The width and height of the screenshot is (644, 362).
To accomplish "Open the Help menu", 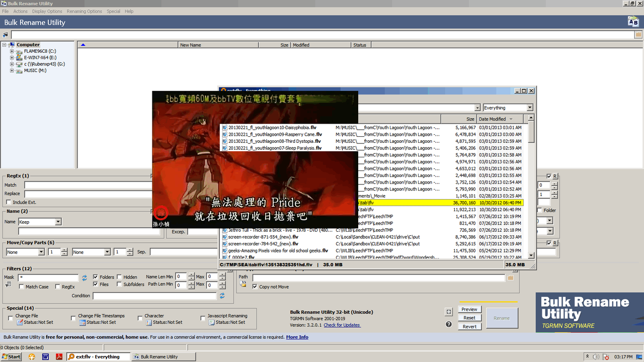I will (129, 11).
